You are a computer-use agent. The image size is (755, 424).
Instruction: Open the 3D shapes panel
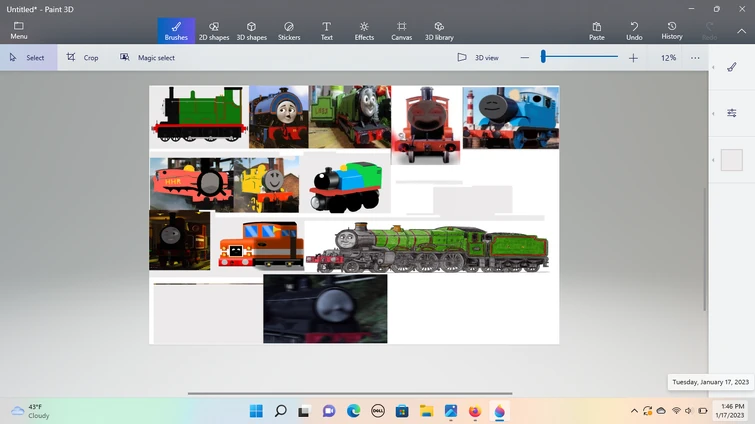(x=251, y=30)
